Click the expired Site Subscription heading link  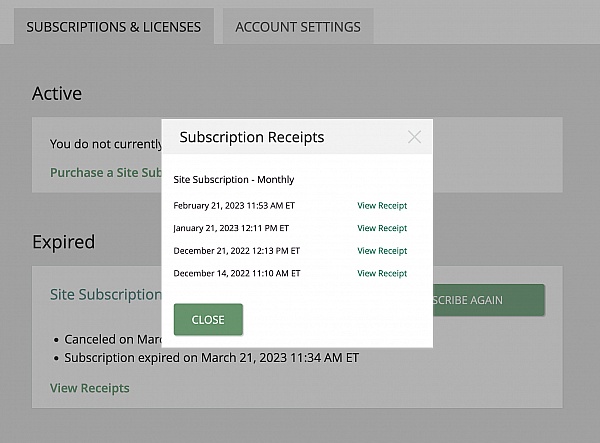pos(105,295)
